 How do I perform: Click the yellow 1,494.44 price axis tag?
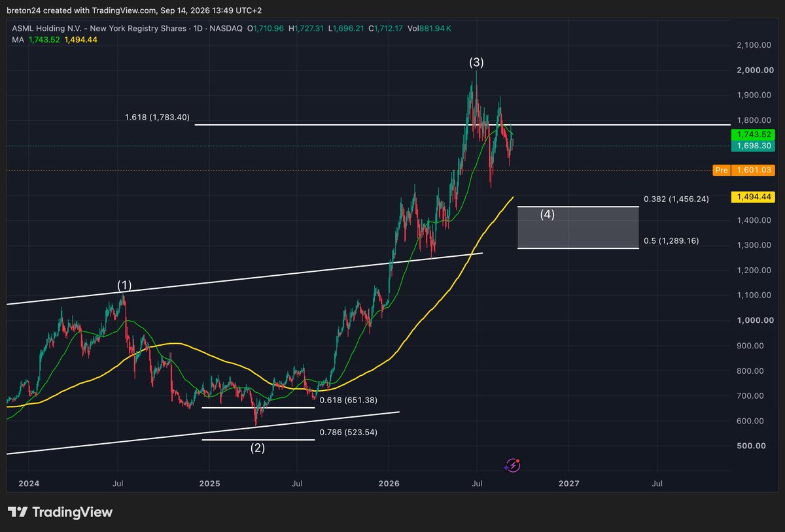(752, 196)
